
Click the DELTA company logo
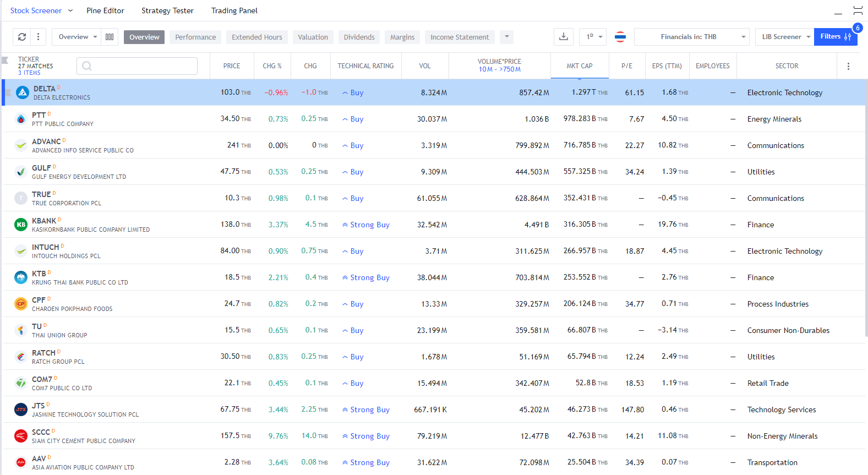[23, 92]
